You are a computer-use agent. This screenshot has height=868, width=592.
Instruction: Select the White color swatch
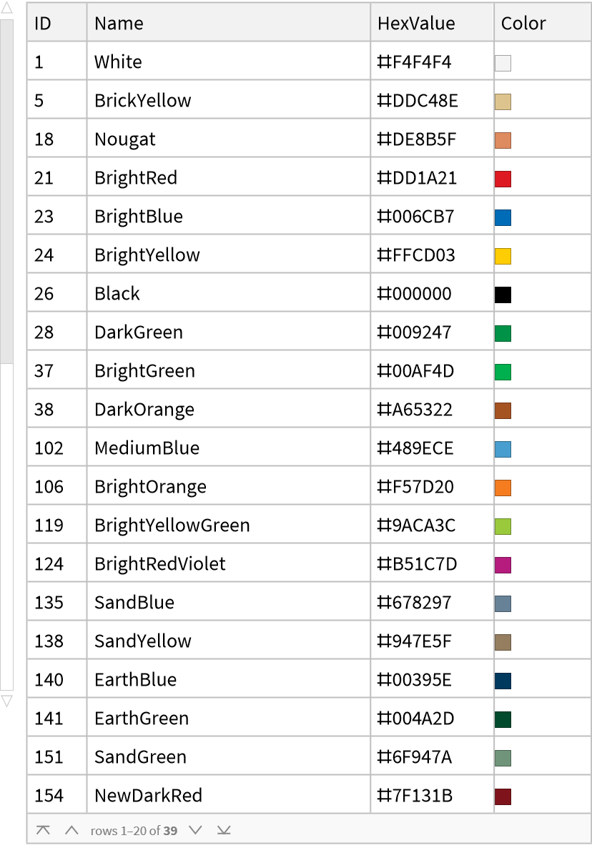[503, 63]
